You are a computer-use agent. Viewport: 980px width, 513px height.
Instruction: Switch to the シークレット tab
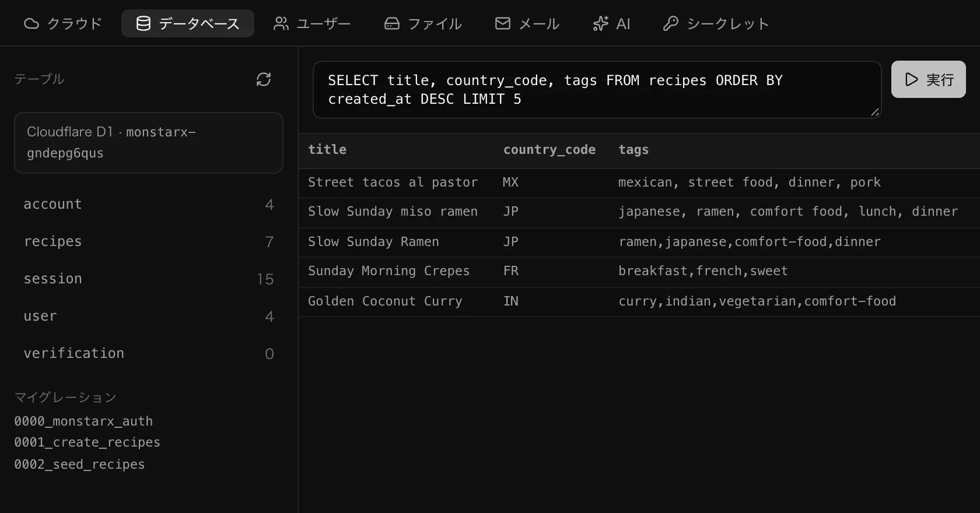click(x=716, y=23)
